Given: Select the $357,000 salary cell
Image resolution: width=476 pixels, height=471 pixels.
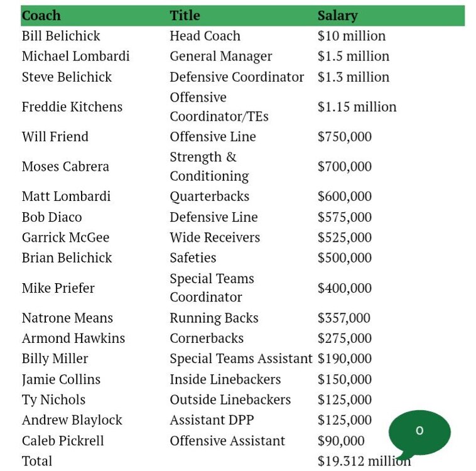Looking at the screenshot, I should (344, 318).
